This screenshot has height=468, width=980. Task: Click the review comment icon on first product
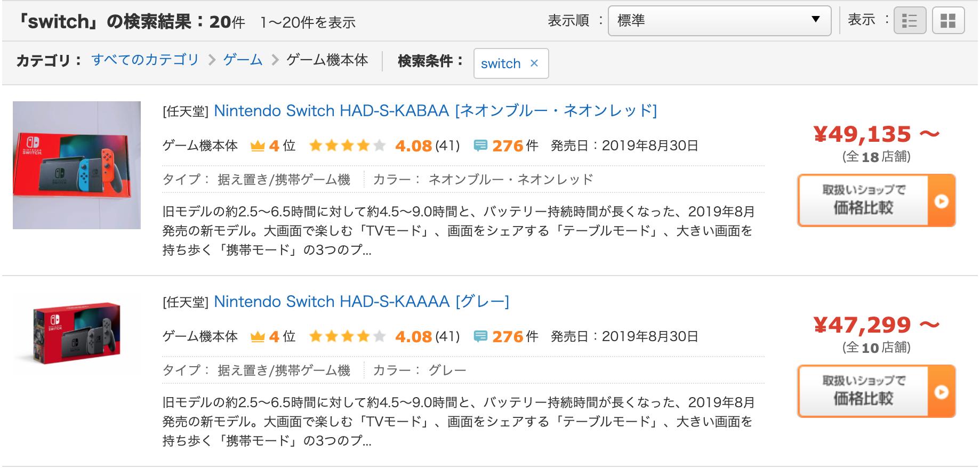[480, 146]
